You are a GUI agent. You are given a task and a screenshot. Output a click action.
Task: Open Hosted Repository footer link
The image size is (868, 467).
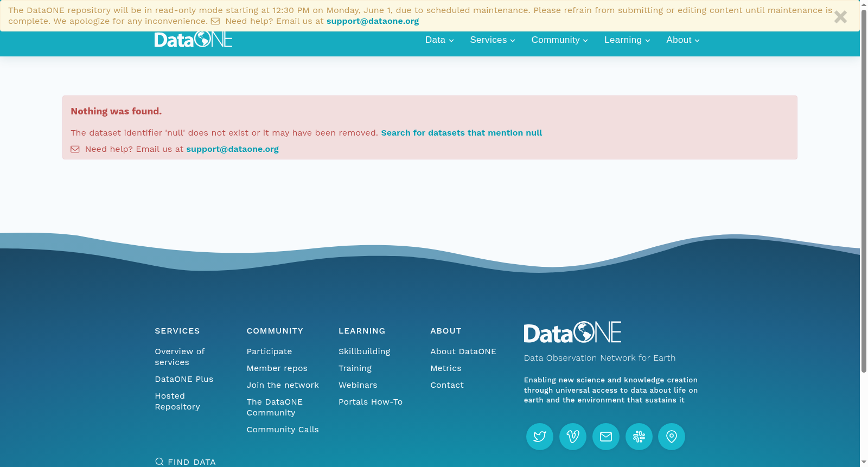(x=177, y=401)
